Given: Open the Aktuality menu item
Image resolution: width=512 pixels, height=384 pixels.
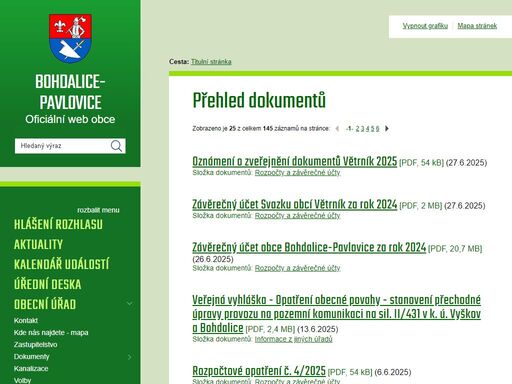Looking at the screenshot, I should click(x=38, y=244).
